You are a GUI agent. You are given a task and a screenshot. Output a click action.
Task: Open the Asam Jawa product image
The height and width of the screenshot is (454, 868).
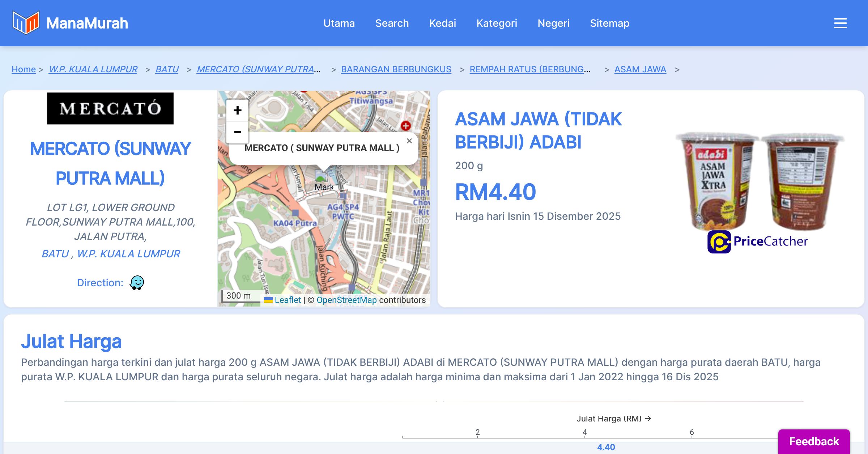[x=759, y=181]
